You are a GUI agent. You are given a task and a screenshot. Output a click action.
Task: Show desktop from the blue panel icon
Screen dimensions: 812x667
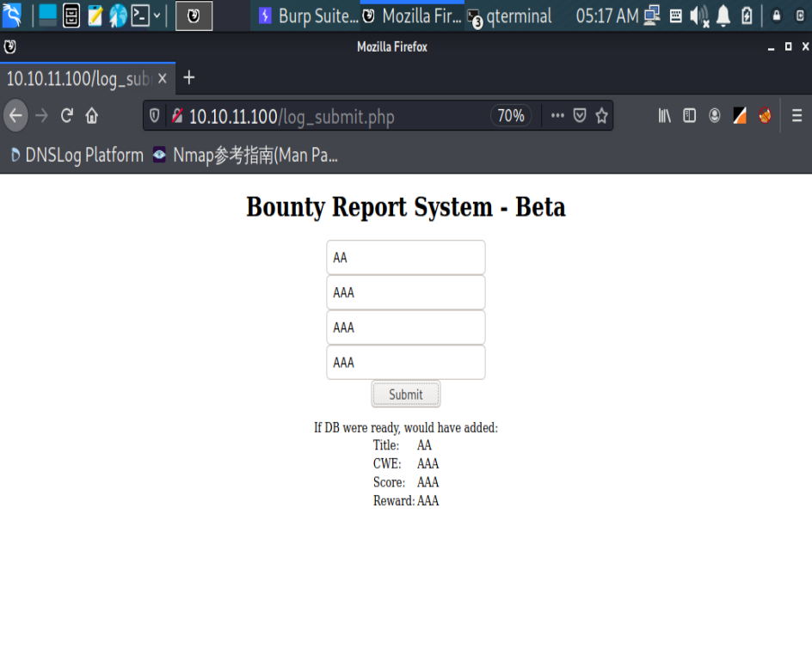[47, 15]
